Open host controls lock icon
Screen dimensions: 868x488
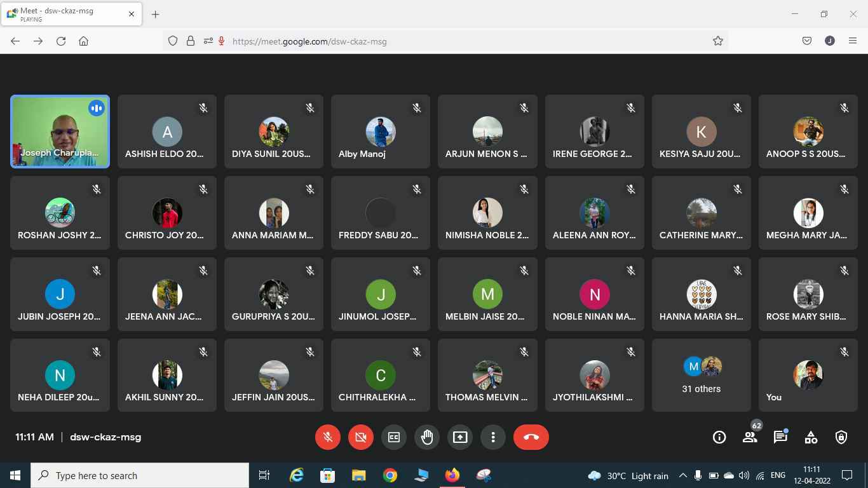click(x=841, y=437)
